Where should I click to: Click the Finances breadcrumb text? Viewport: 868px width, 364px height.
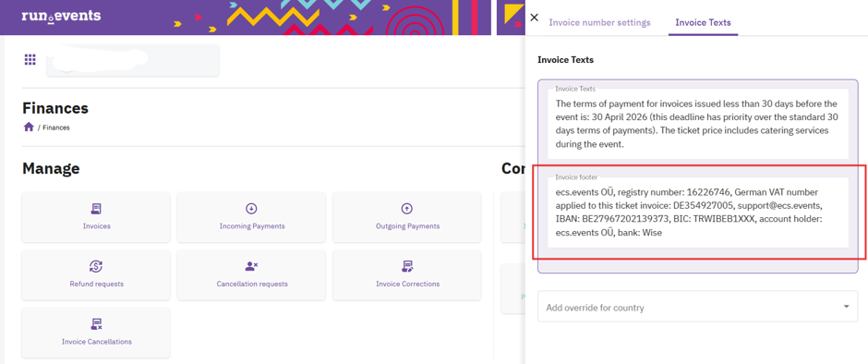[x=56, y=127]
